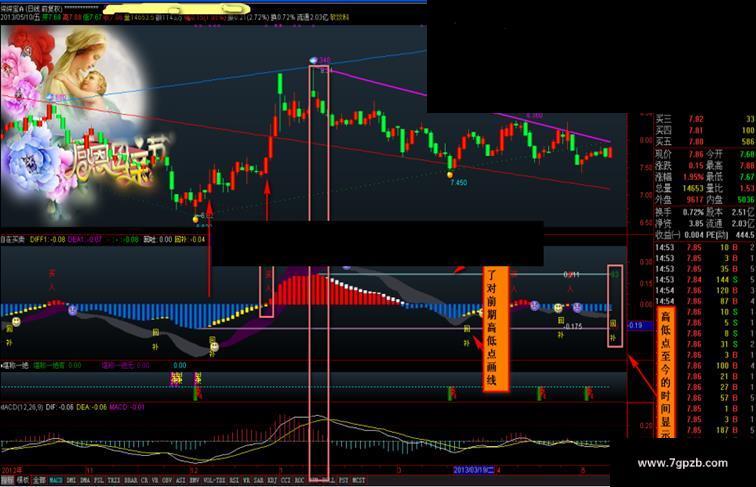Click the 外盘 9617 value

(x=695, y=199)
